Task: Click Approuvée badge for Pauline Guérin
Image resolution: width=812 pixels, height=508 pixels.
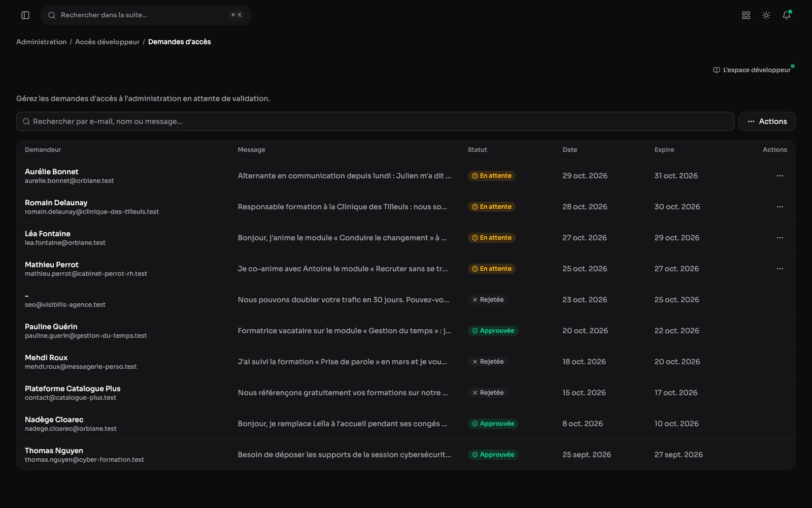Action: point(493,331)
